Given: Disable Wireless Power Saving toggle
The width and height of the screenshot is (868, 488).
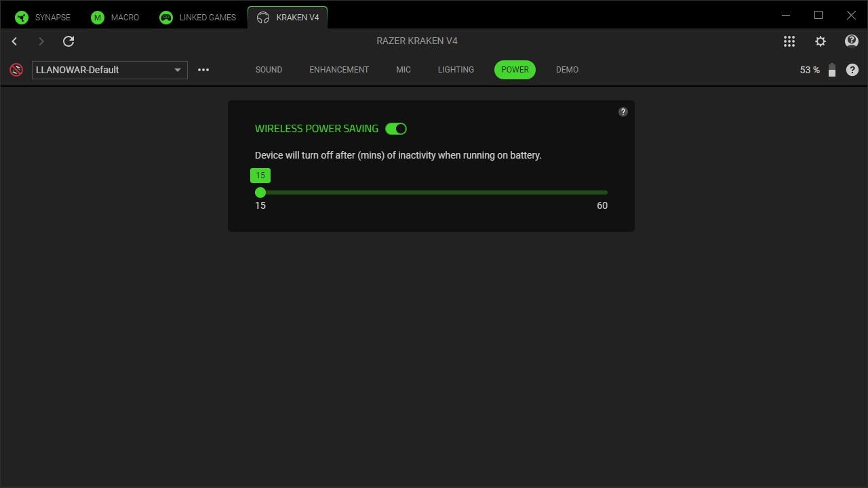Looking at the screenshot, I should point(396,129).
